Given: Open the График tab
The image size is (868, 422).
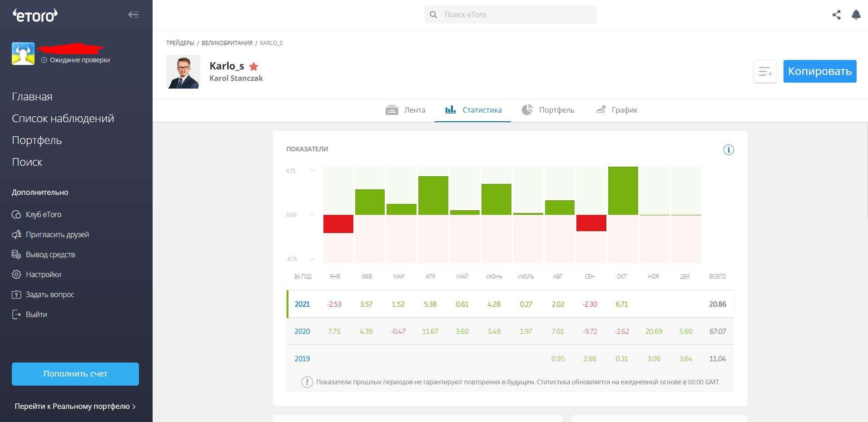Looking at the screenshot, I should (616, 110).
